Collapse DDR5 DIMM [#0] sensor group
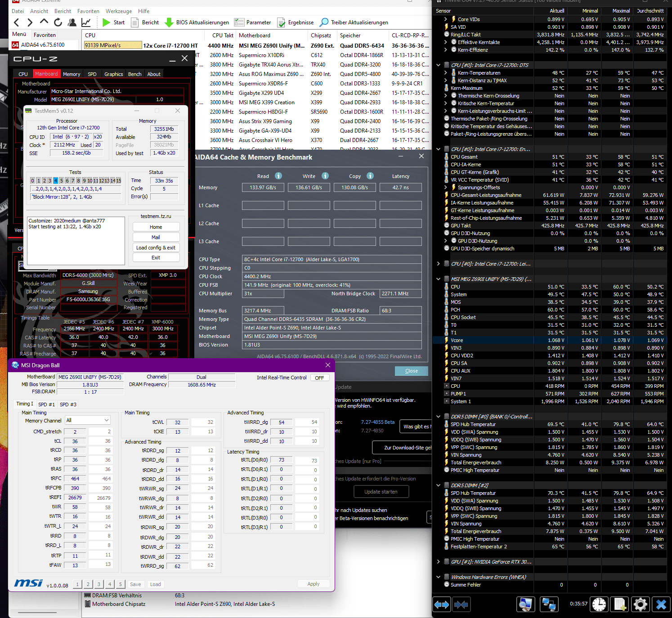 [x=439, y=417]
